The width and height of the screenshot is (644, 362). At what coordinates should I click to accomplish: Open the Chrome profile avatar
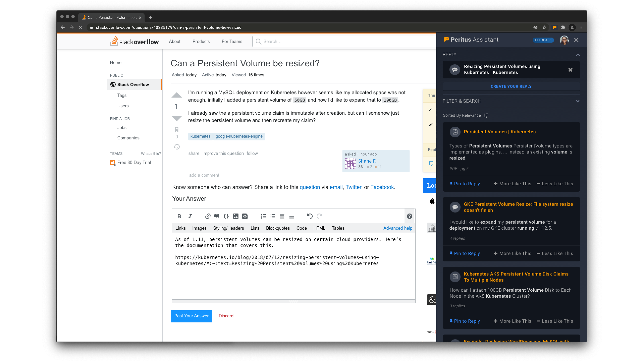(x=572, y=27)
